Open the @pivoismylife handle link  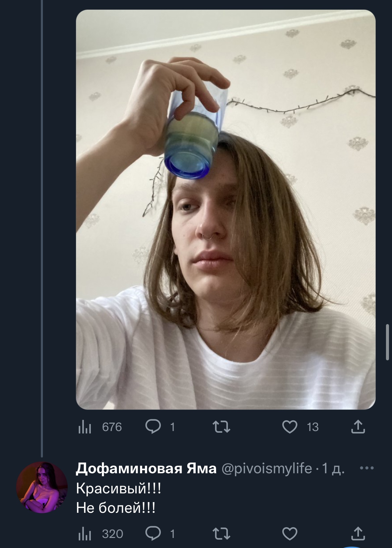pyautogui.click(x=267, y=468)
